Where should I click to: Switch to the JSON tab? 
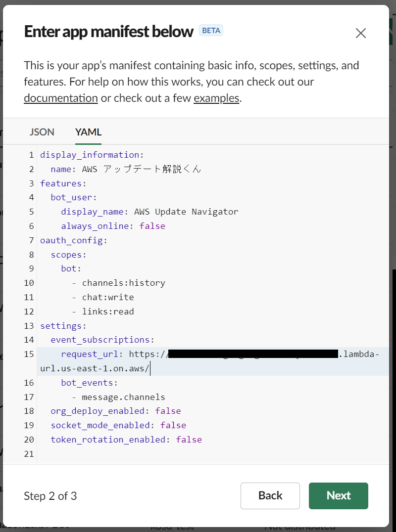click(x=42, y=132)
